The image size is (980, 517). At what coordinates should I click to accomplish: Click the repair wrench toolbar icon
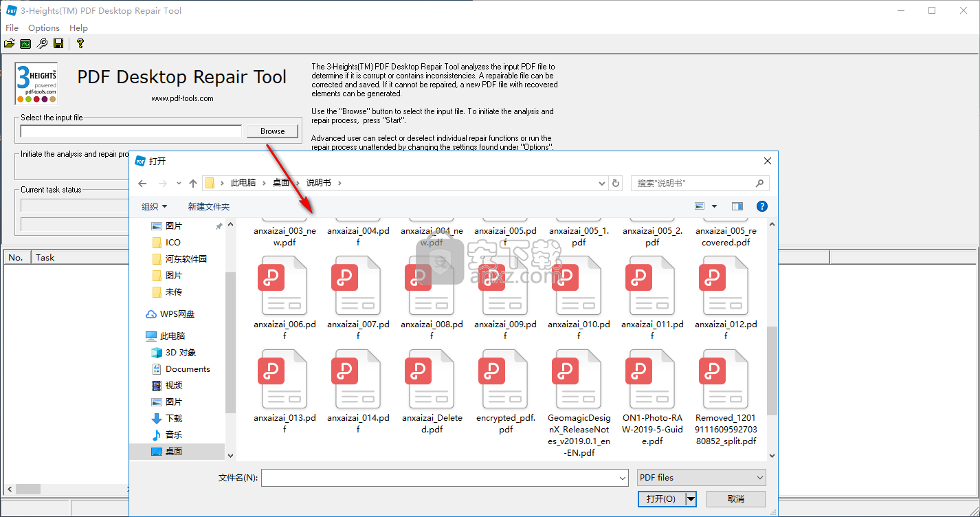(x=42, y=43)
